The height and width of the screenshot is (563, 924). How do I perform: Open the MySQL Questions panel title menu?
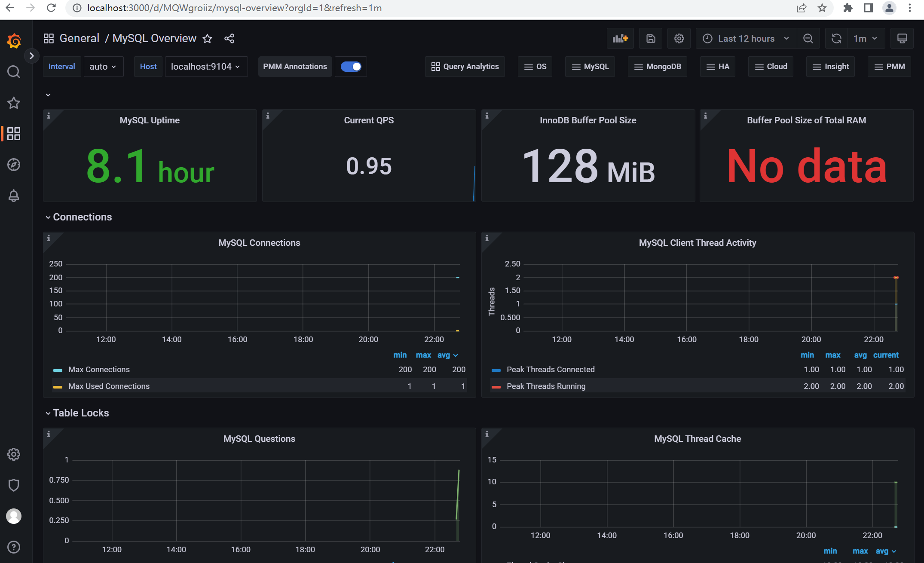[x=259, y=439]
